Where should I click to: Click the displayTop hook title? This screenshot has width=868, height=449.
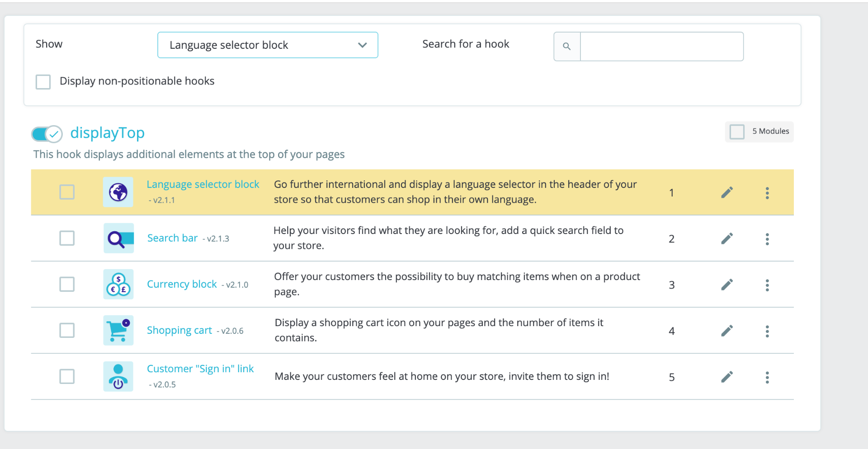pyautogui.click(x=108, y=133)
